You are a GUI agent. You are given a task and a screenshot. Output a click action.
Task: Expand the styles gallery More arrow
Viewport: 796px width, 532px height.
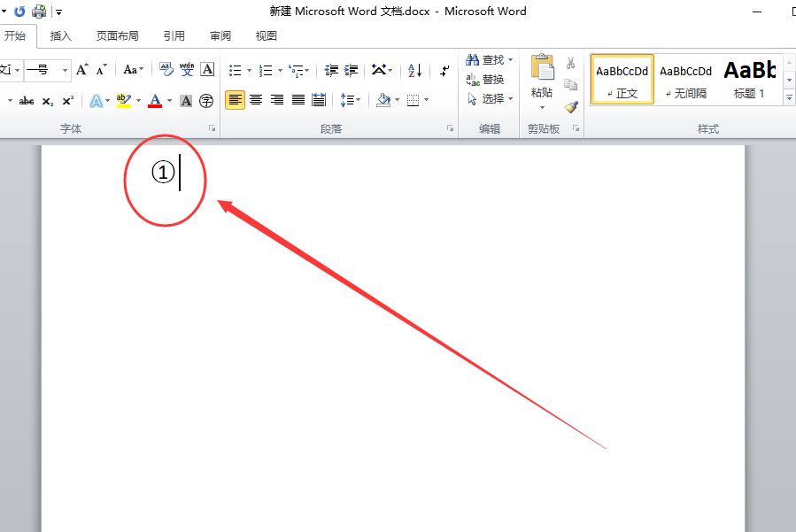[x=789, y=97]
